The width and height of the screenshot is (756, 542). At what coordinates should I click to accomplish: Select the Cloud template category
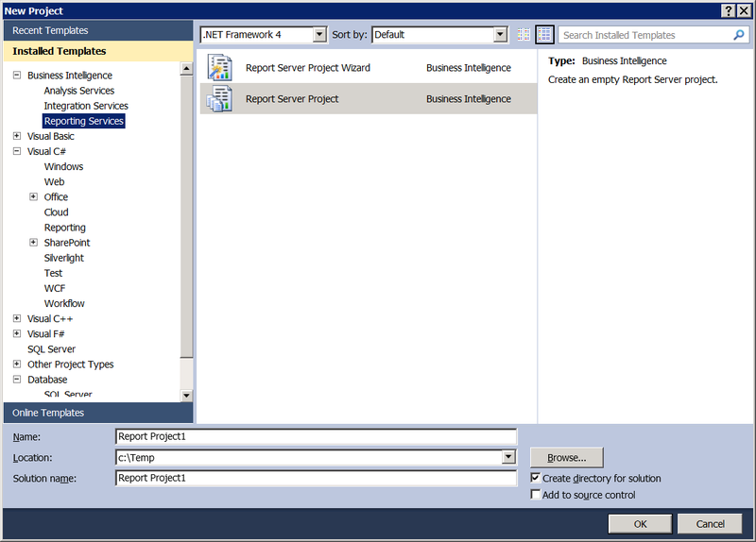click(x=56, y=212)
